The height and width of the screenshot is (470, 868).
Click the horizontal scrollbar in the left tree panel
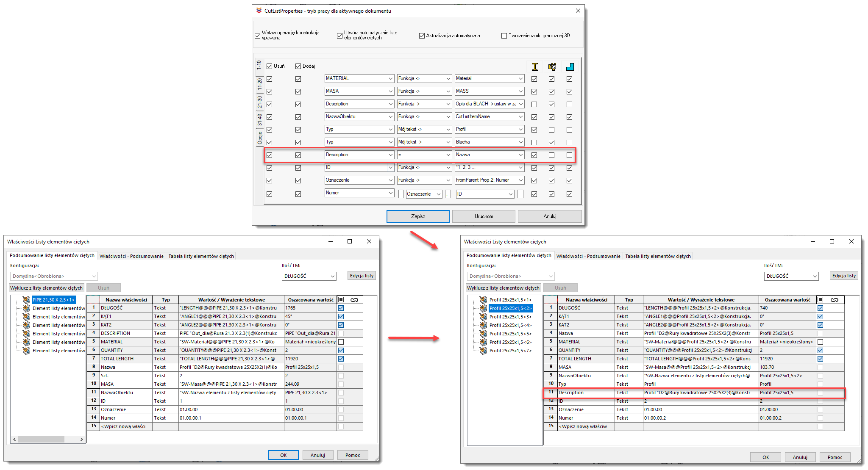41,439
